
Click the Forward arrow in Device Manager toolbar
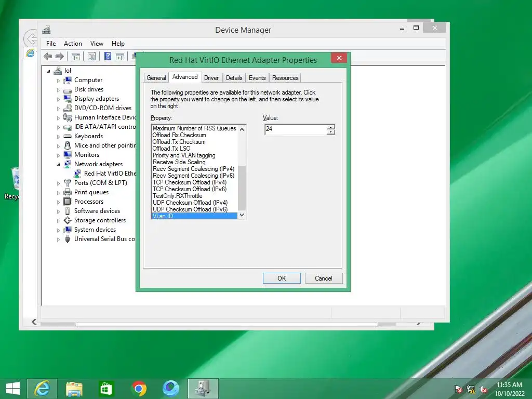[x=60, y=56]
